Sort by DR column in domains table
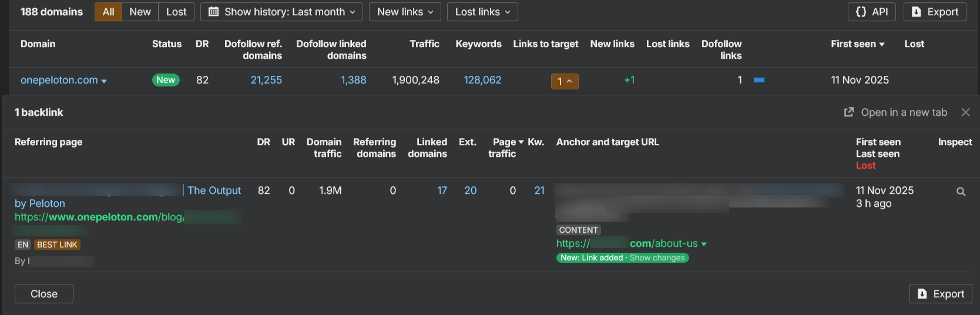980x315 pixels. 202,43
